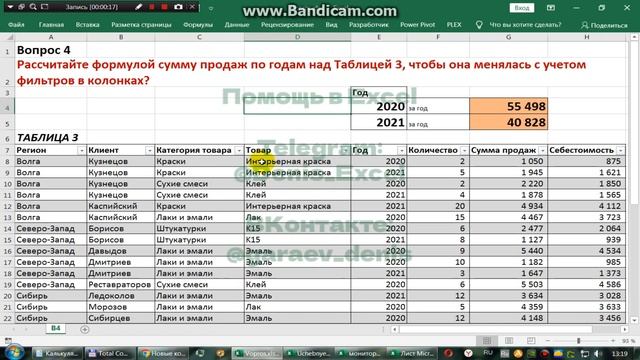This screenshot has height=360, width=640.
Task: Open the PLEX ribbon tab
Action: coord(454,25)
